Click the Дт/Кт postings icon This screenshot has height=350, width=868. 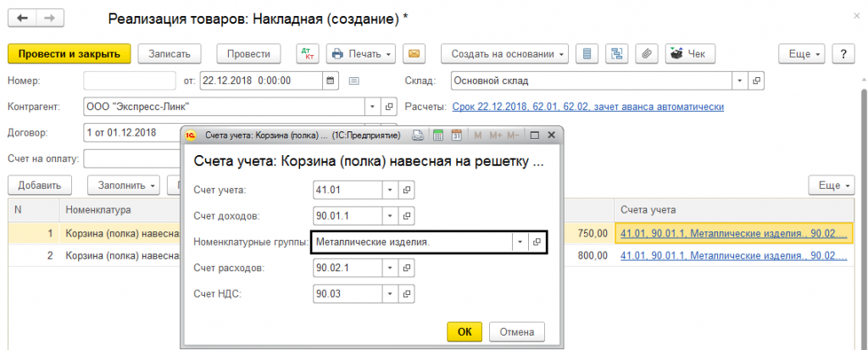[306, 53]
